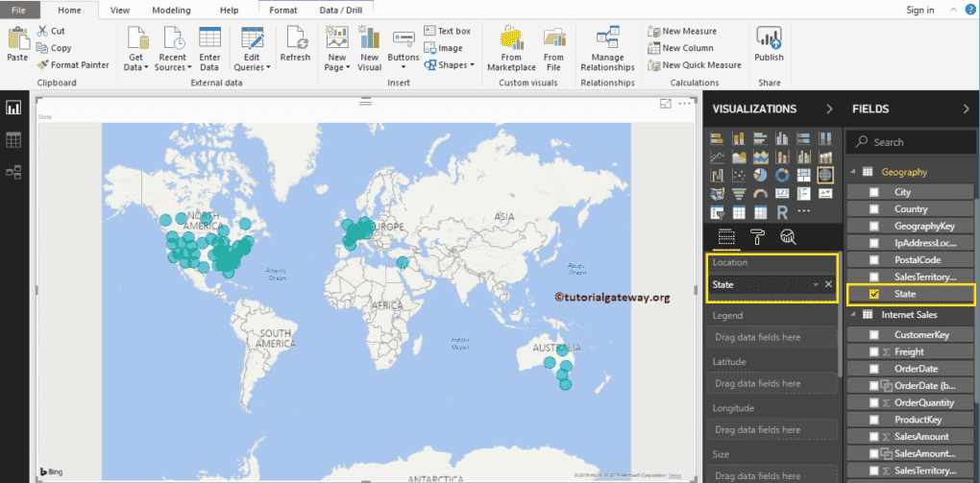Screen dimensions: 980x483
Task: Open the File menu
Action: tap(18, 10)
